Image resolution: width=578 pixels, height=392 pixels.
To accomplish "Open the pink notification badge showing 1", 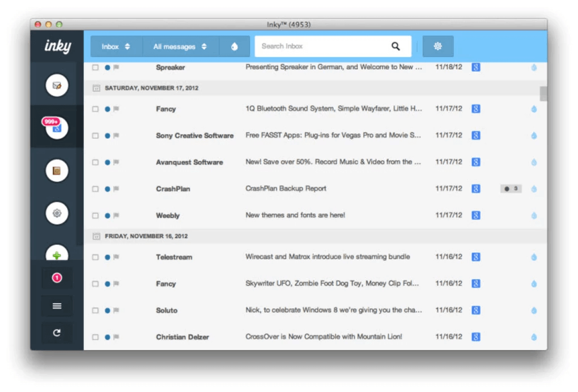I will tap(57, 278).
